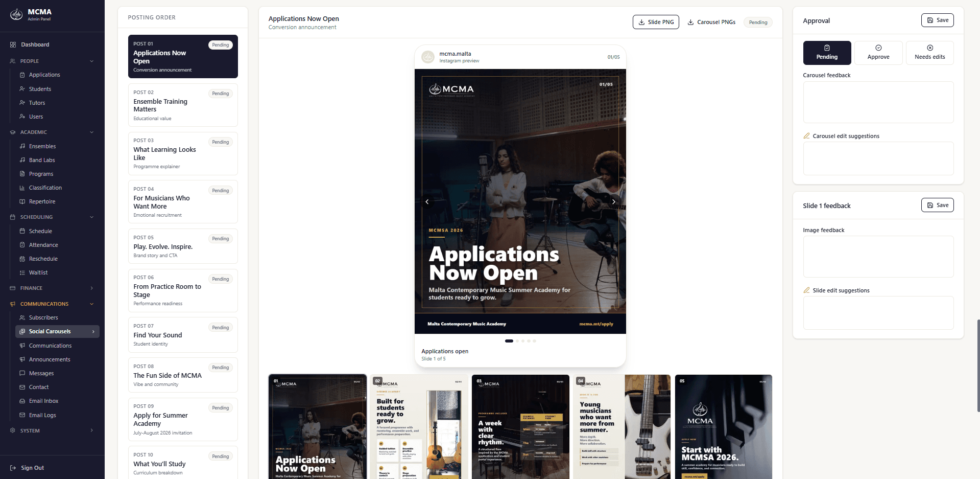
Task: Open the Dashboard icon in the sidebar
Action: click(13, 44)
